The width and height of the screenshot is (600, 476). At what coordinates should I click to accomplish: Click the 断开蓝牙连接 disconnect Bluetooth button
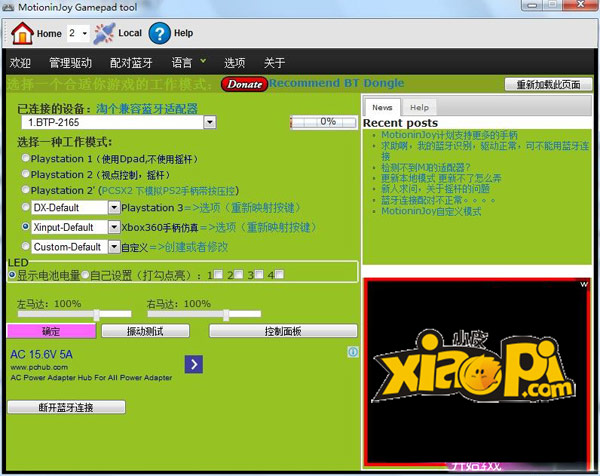point(66,407)
